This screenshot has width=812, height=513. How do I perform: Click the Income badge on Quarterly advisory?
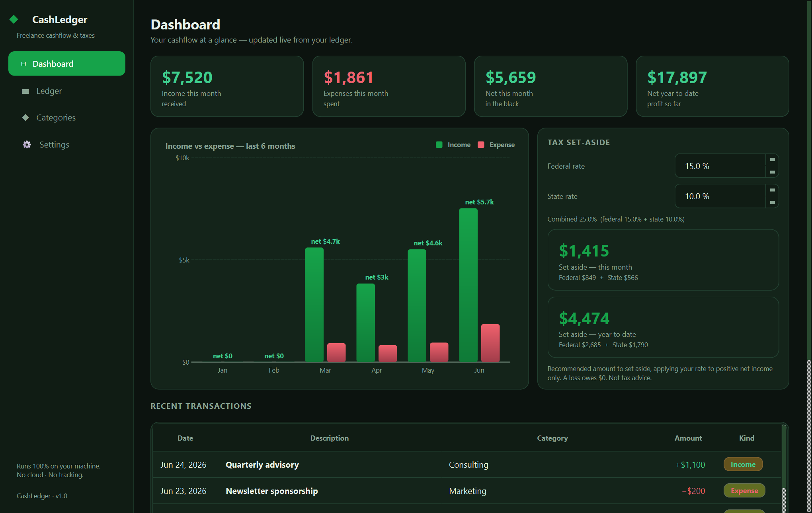click(x=743, y=464)
